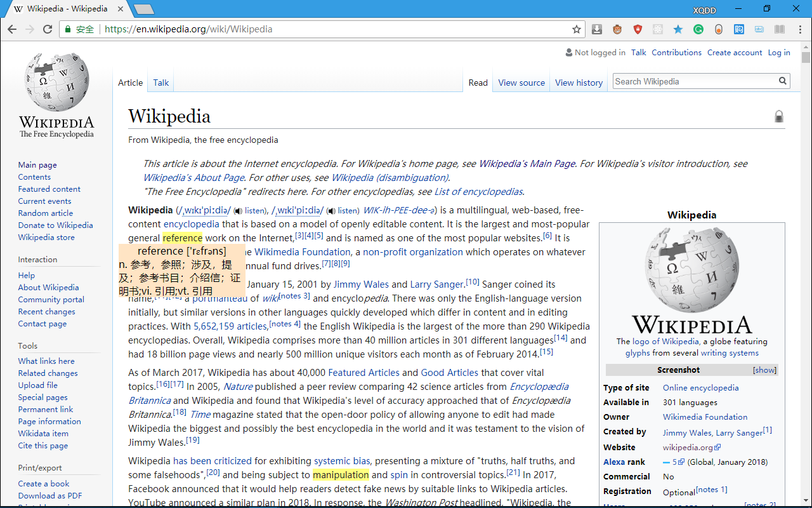
Task: Click the abc translation extension icon
Action: pyautogui.click(x=759, y=29)
